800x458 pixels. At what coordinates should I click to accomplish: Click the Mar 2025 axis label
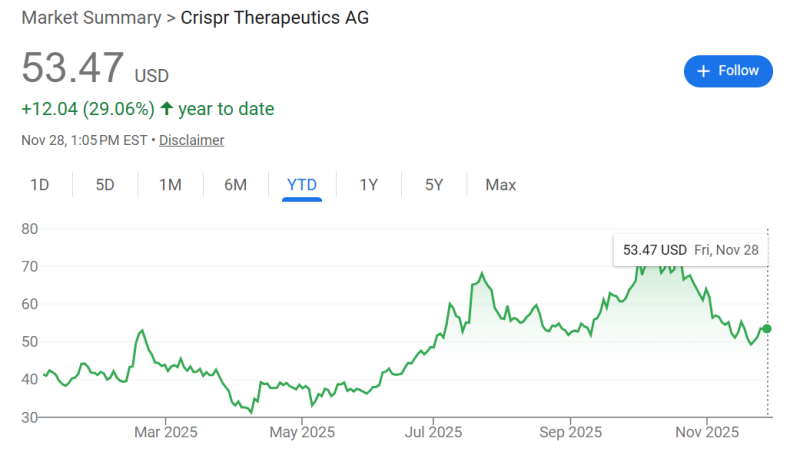point(166,433)
